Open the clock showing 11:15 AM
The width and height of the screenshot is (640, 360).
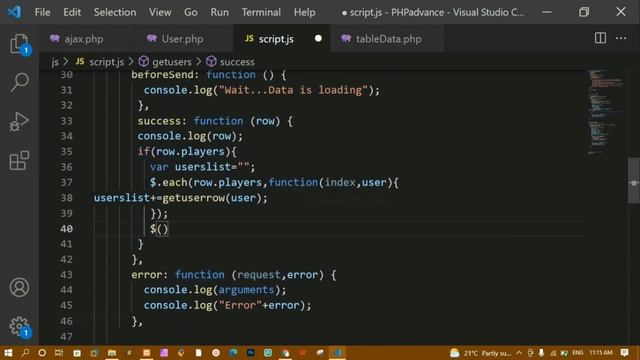(600, 353)
